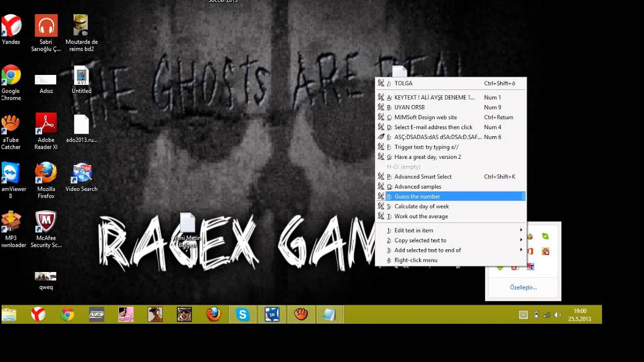Collapse the hidden tray icons arrow
Screen dimensions: 644x362
coord(523,315)
